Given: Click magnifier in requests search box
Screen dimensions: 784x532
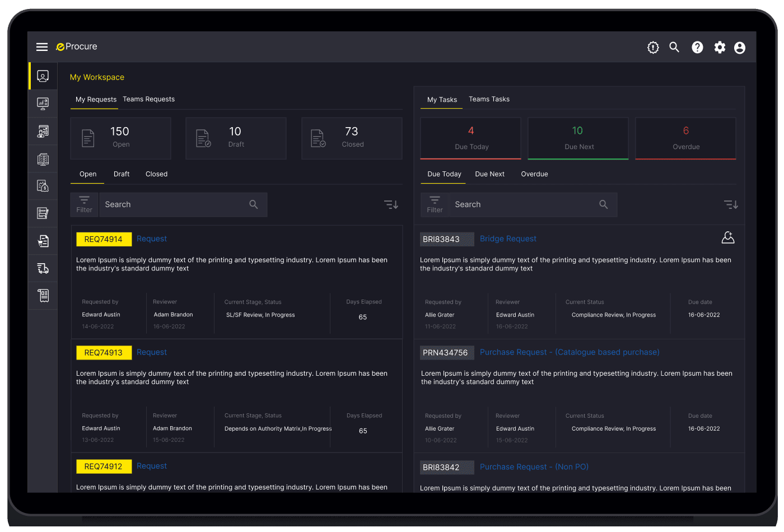Looking at the screenshot, I should click(x=254, y=204).
